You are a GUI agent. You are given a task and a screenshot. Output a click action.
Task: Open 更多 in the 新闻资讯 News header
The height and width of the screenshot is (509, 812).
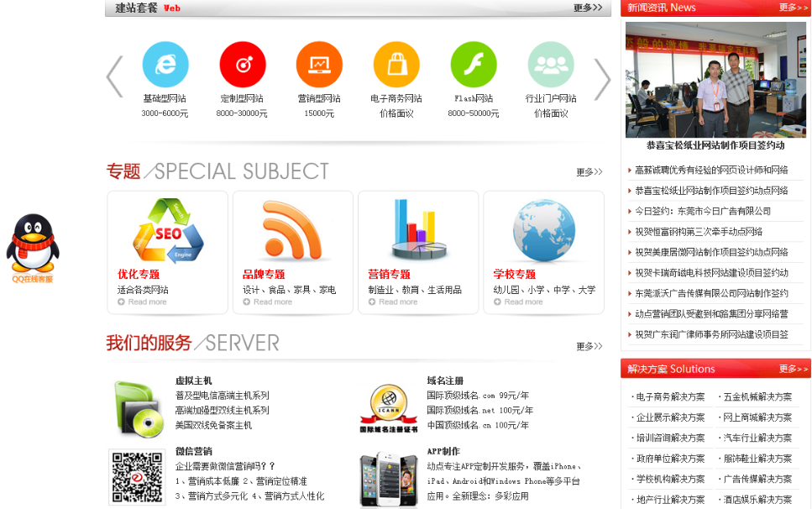[x=794, y=8]
